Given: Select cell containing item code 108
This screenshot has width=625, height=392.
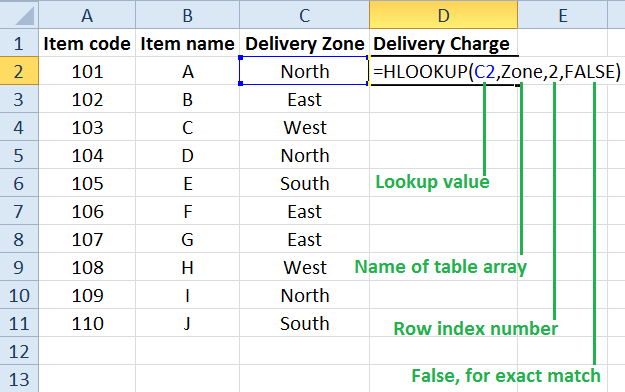Looking at the screenshot, I should [87, 266].
